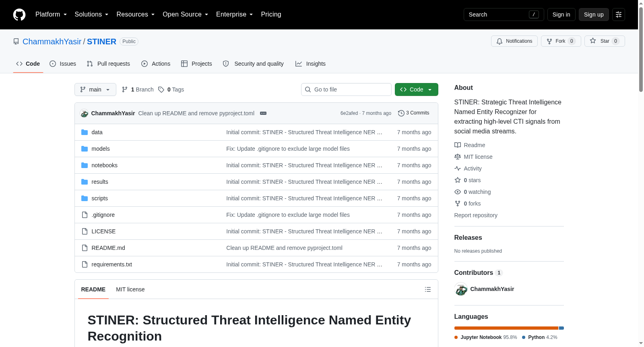
Task: Open commit hash 6e2afed link
Action: [349, 113]
